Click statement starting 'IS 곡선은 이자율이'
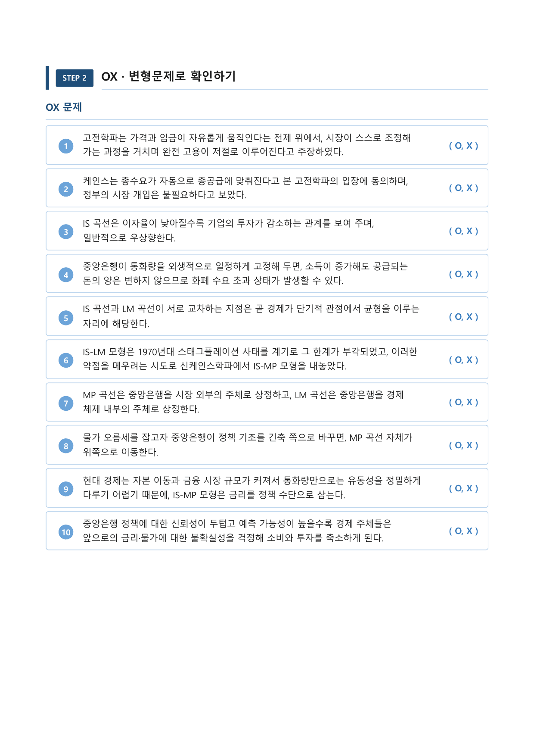 coord(228,231)
